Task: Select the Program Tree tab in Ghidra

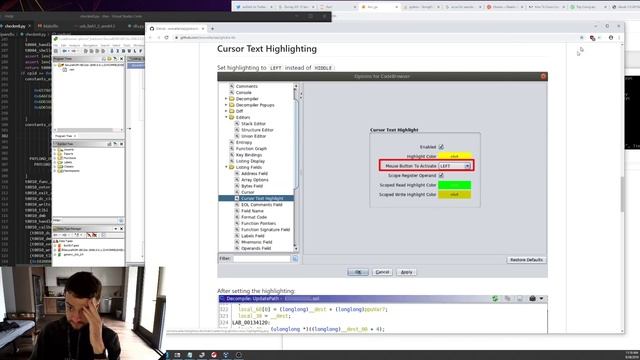Action: pyautogui.click(x=65, y=136)
